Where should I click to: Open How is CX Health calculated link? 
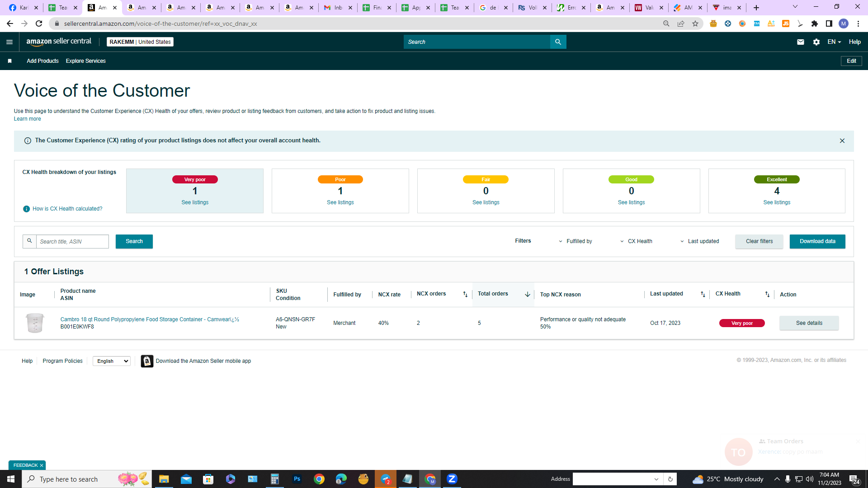67,209
